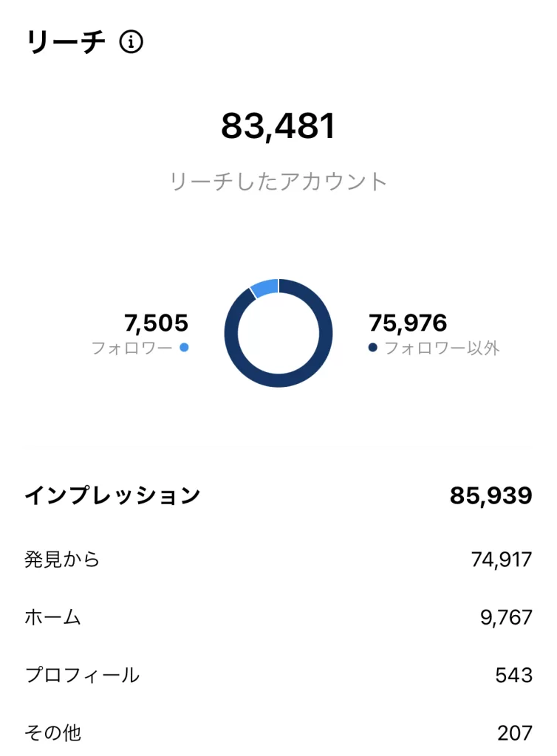The height and width of the screenshot is (756, 557).
Task: Click the 9,767 home impressions value
Action: click(506, 617)
